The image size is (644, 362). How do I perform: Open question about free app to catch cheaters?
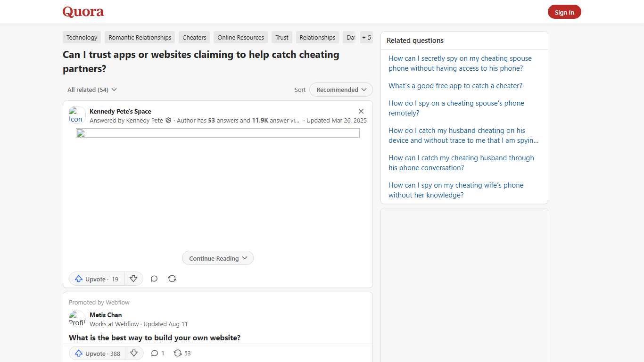point(455,86)
